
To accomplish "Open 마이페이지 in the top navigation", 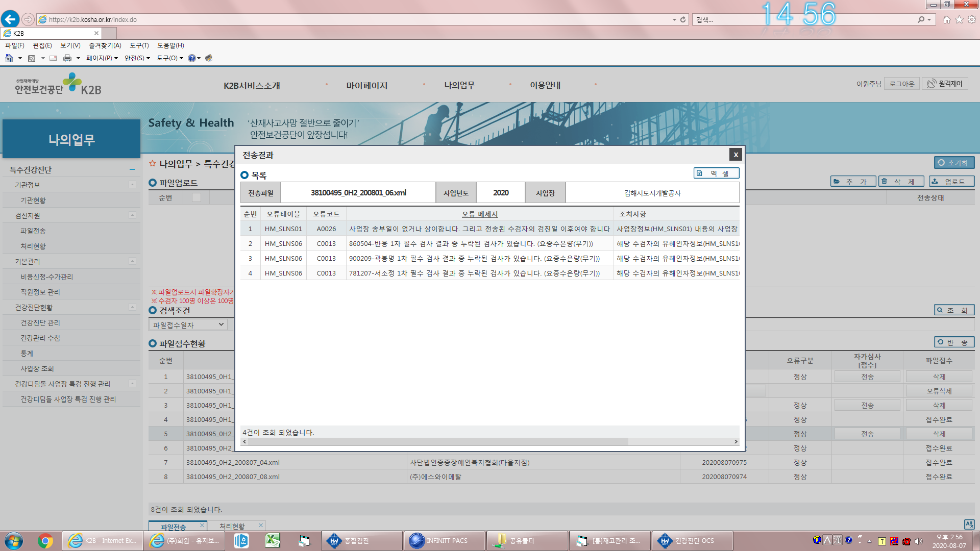I will (367, 85).
